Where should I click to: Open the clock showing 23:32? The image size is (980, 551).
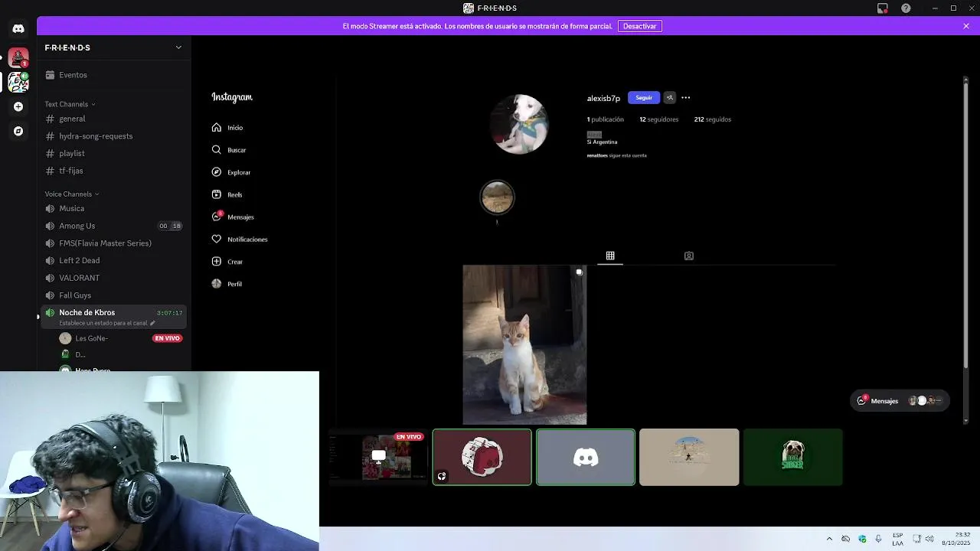957,539
